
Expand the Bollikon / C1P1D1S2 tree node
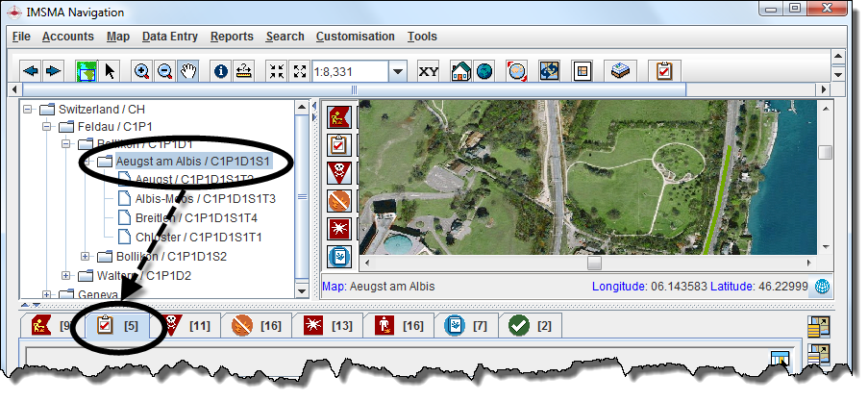click(86, 257)
